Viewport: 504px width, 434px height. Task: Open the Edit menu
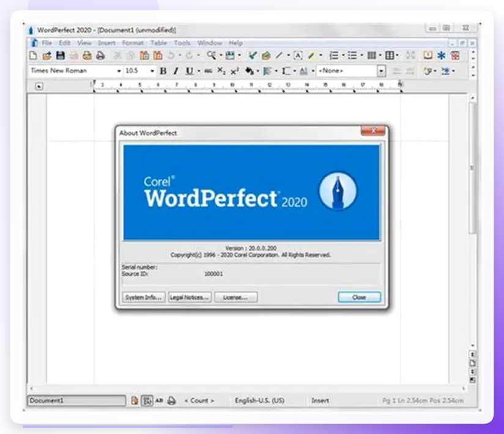(x=64, y=43)
